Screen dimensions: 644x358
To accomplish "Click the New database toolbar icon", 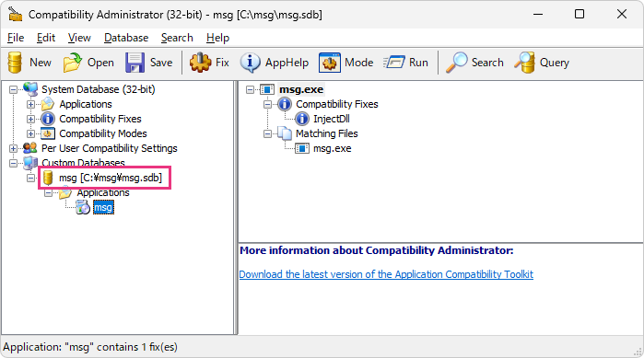I will [x=15, y=63].
